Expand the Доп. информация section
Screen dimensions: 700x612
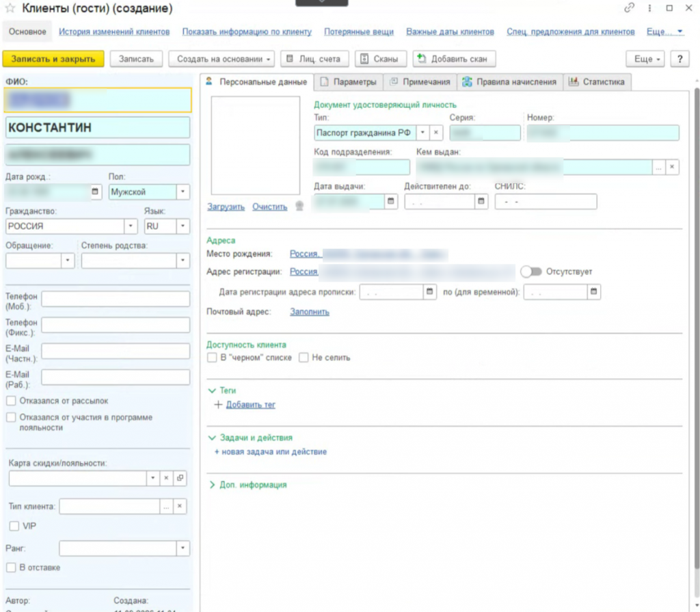(248, 485)
